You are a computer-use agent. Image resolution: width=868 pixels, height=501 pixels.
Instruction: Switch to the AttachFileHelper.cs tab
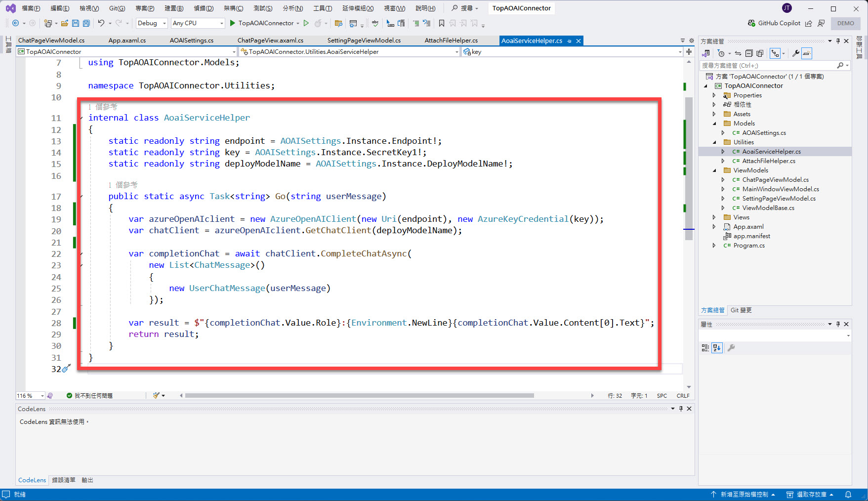click(x=451, y=41)
